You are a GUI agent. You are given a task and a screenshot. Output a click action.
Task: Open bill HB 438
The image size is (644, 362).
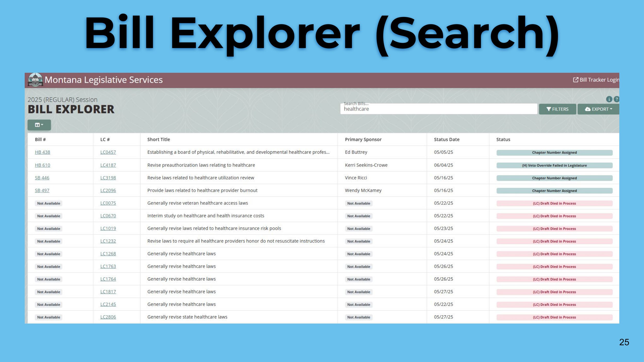tap(43, 152)
